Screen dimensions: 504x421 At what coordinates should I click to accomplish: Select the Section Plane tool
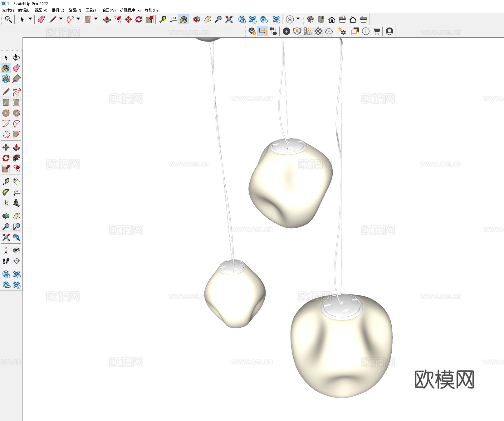tap(17, 261)
